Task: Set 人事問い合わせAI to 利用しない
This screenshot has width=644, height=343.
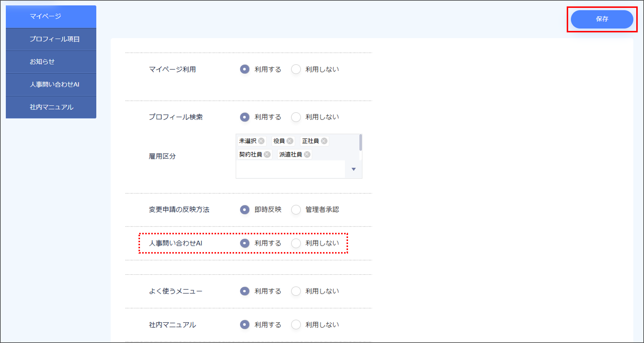Action: pos(296,243)
